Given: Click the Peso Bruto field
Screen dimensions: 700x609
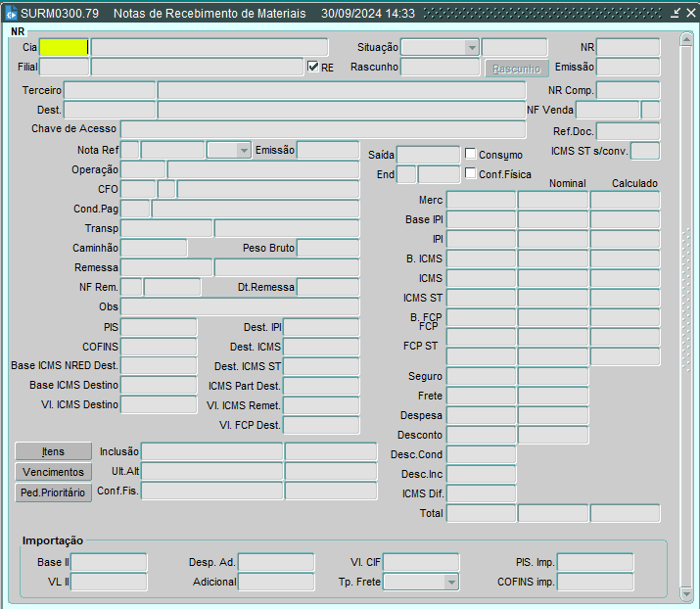Looking at the screenshot, I should point(328,249).
